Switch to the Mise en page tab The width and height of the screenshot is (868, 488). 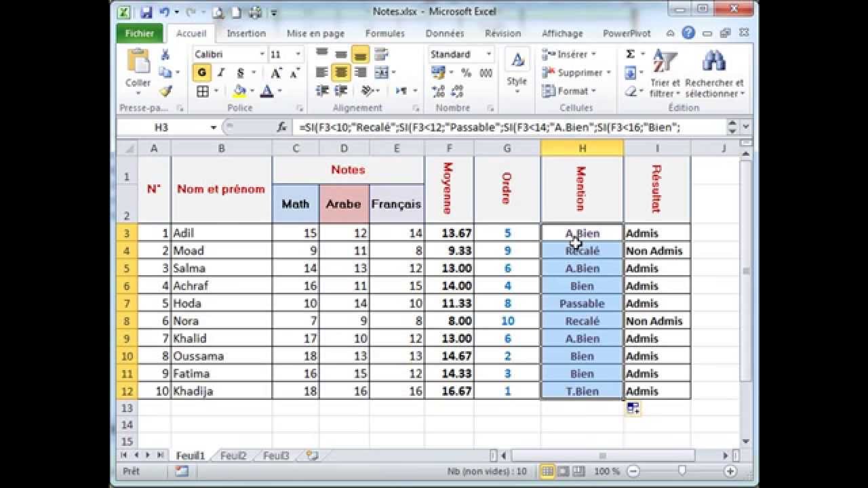pos(316,33)
